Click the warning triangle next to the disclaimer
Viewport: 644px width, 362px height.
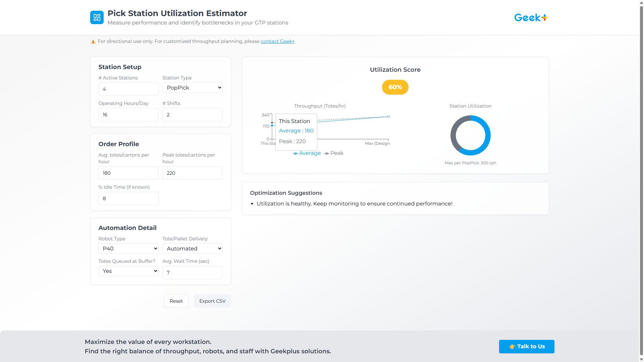tap(93, 41)
